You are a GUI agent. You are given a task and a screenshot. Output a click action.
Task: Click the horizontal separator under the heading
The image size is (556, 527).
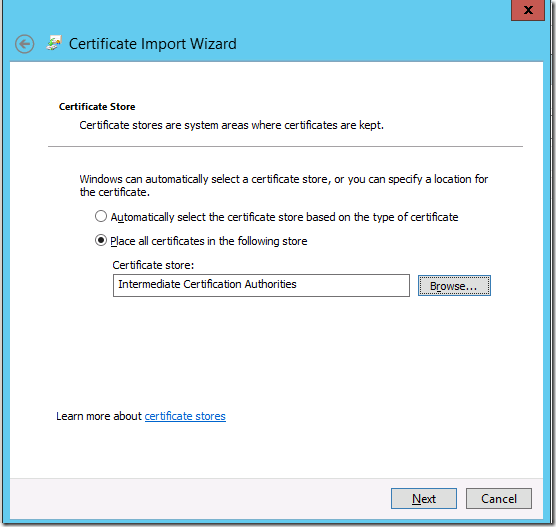(285, 146)
